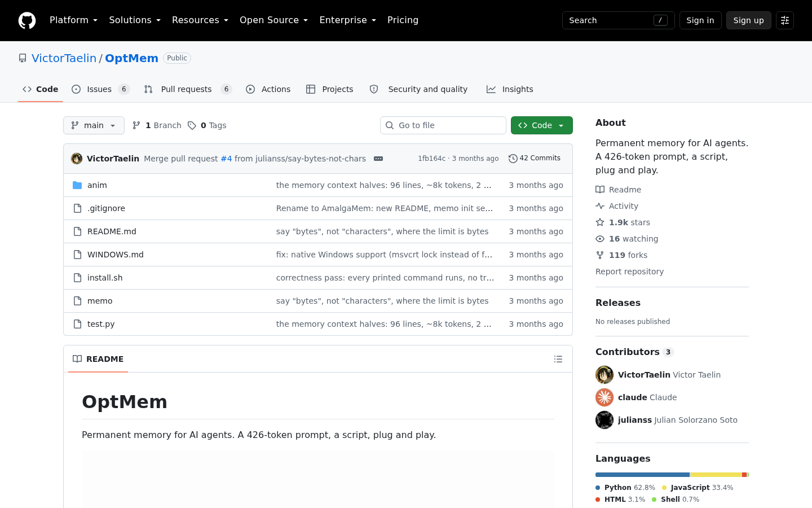Open the GitHub homepage logo
Viewport: 812px width, 508px height.
tap(27, 20)
